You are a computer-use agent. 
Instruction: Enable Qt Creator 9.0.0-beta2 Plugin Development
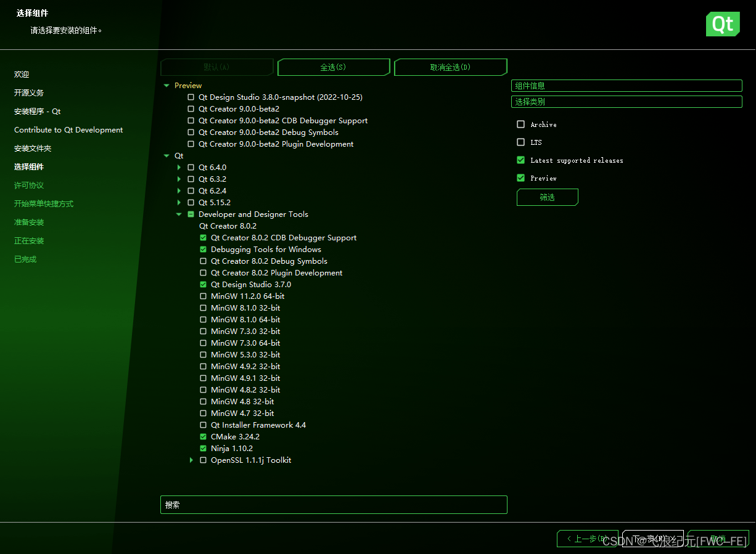tap(191, 144)
